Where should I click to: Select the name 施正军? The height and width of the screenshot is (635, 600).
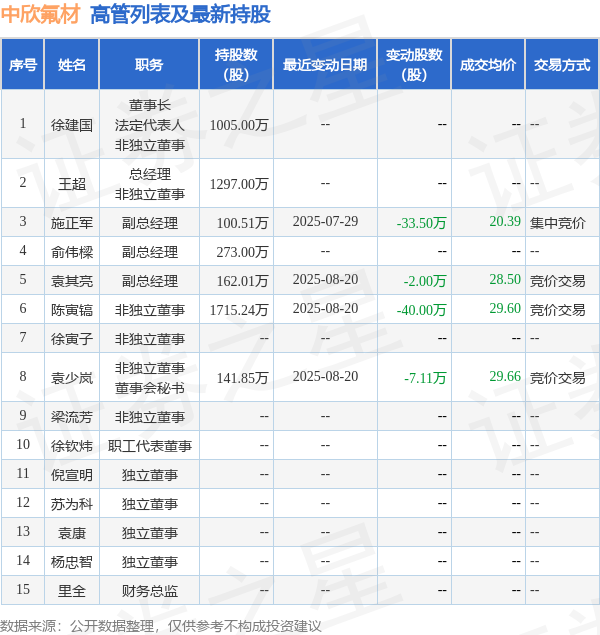pyautogui.click(x=72, y=223)
